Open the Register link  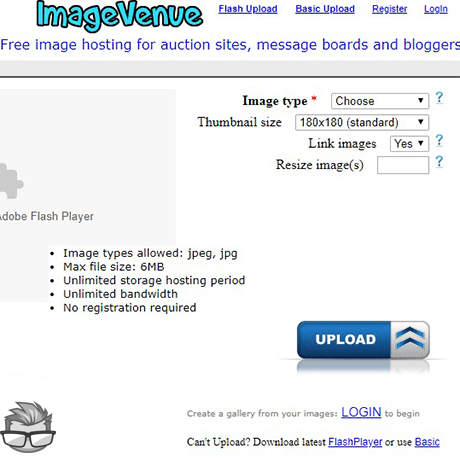(x=389, y=9)
